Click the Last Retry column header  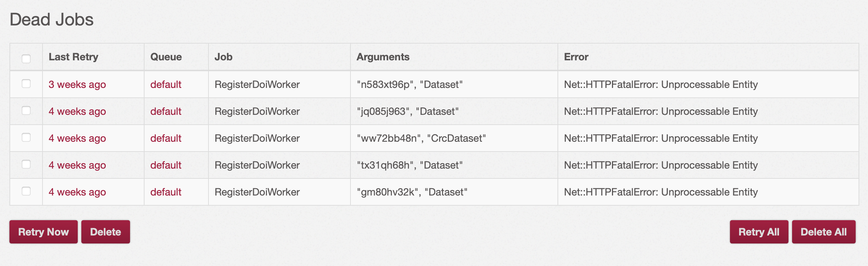point(73,57)
